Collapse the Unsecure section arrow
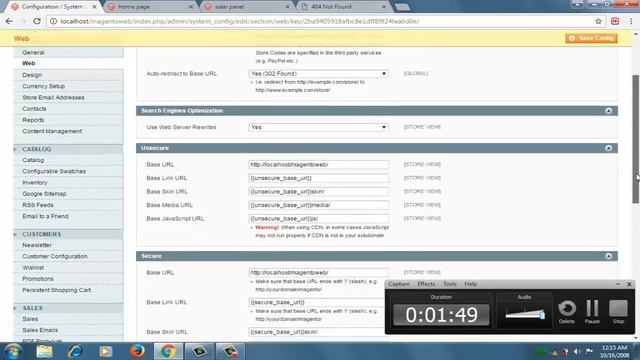 coord(608,148)
